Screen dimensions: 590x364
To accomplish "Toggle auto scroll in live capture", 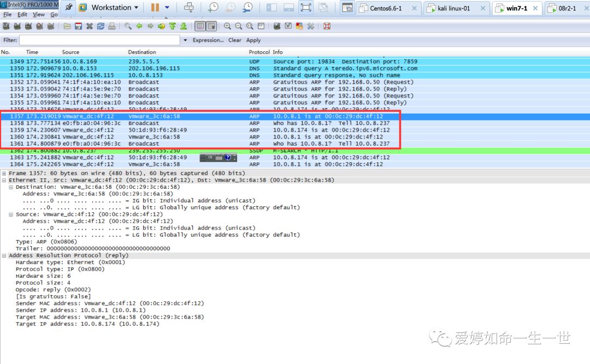I will coord(211,26).
